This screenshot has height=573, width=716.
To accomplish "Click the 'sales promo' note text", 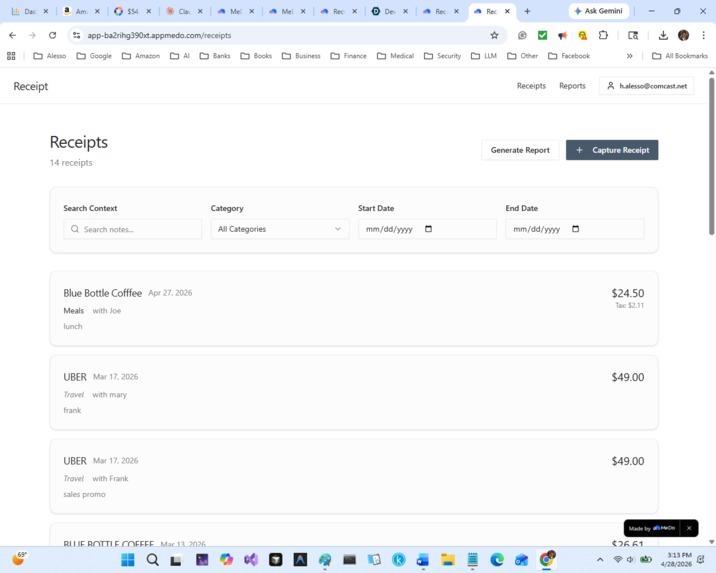I will point(84,494).
